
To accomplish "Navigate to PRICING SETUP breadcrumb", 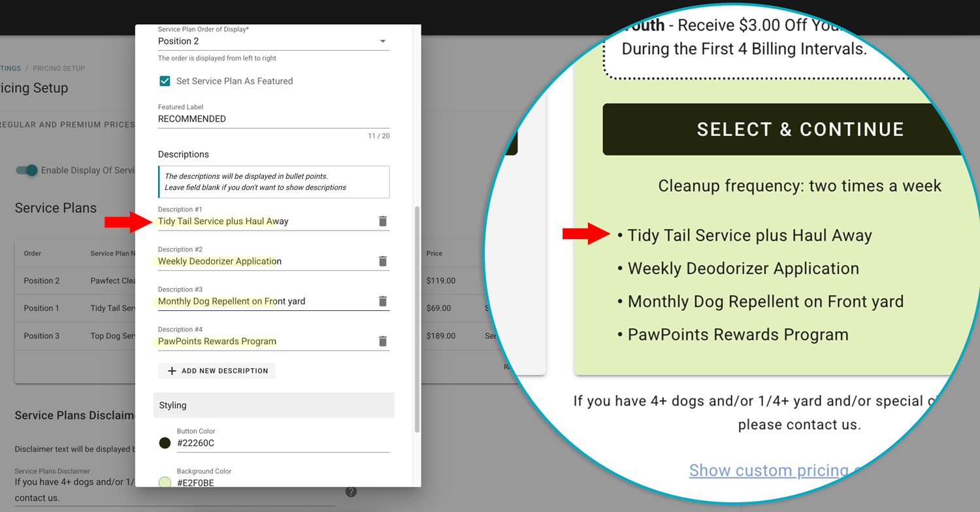I will (59, 69).
